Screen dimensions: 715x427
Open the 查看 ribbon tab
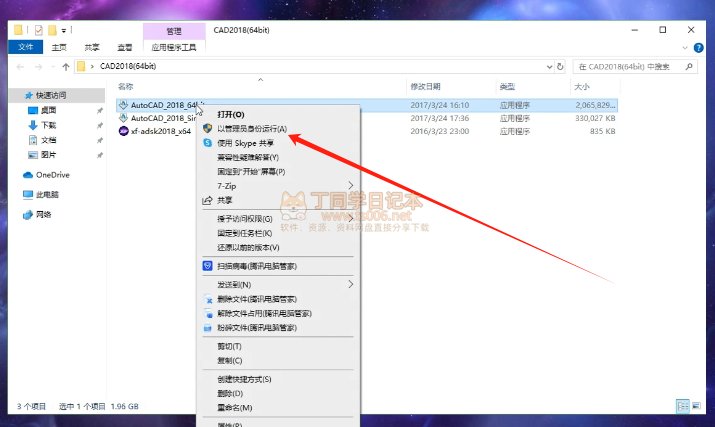[124, 47]
